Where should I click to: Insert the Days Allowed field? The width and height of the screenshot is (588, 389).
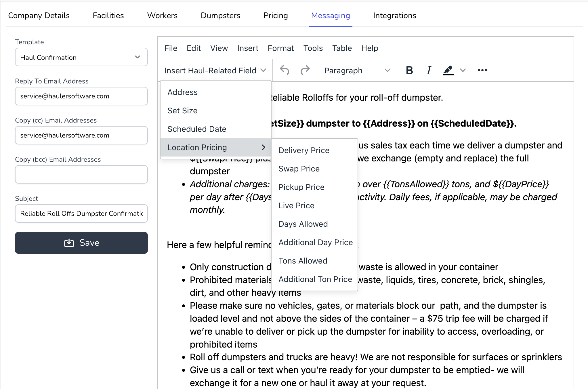(x=315, y=224)
